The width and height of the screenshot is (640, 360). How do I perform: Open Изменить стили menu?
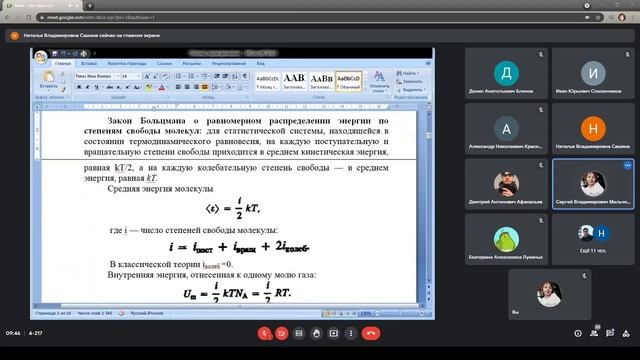(379, 81)
